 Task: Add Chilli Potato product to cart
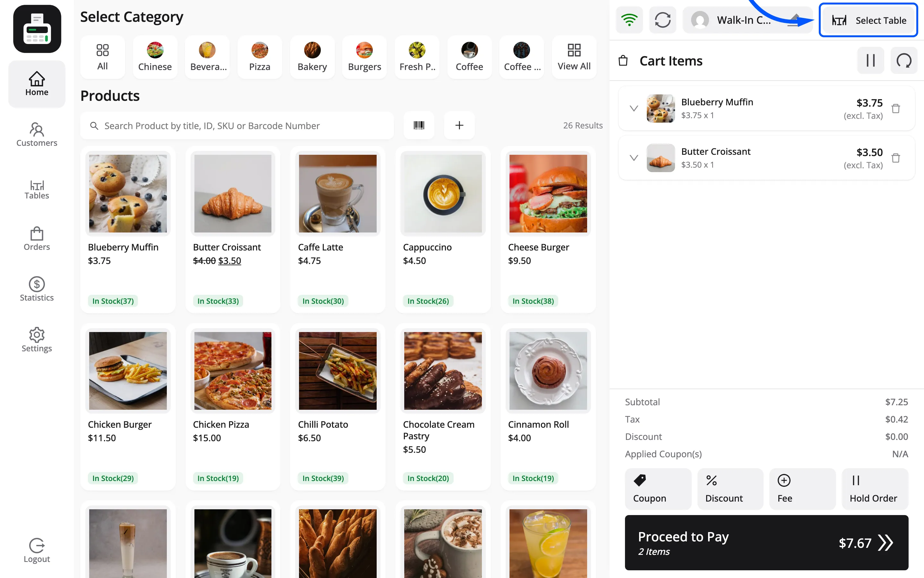(x=338, y=407)
